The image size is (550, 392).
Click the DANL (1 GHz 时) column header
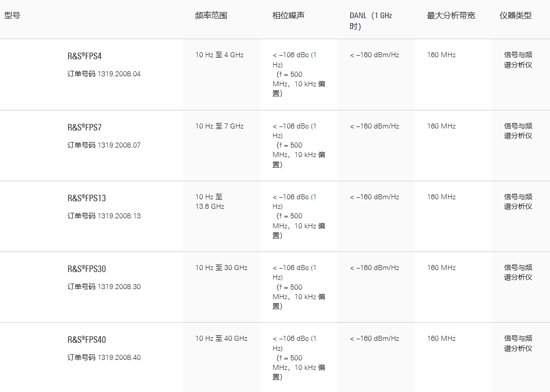point(371,21)
